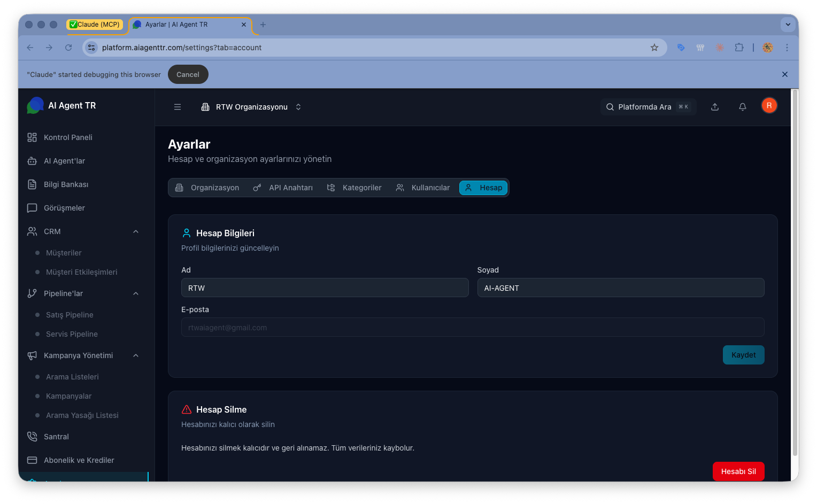Reload the page in browser
Viewport: 817px width, 504px height.
(68, 48)
